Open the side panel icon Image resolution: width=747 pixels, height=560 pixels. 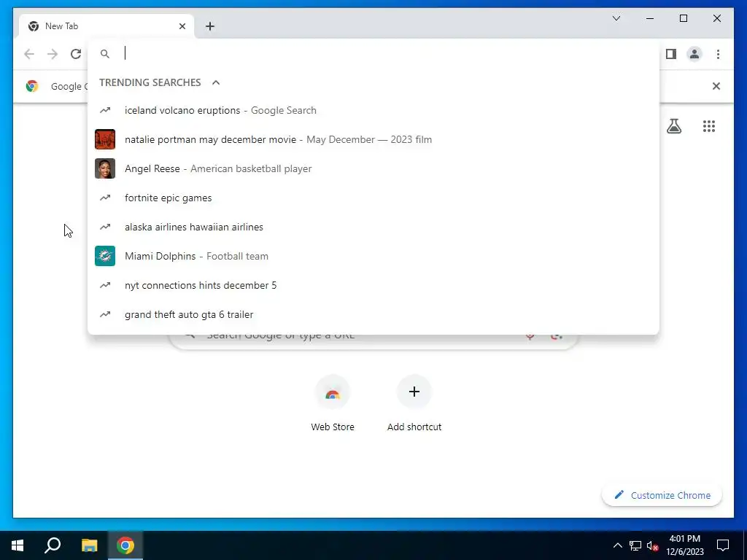[x=671, y=54]
